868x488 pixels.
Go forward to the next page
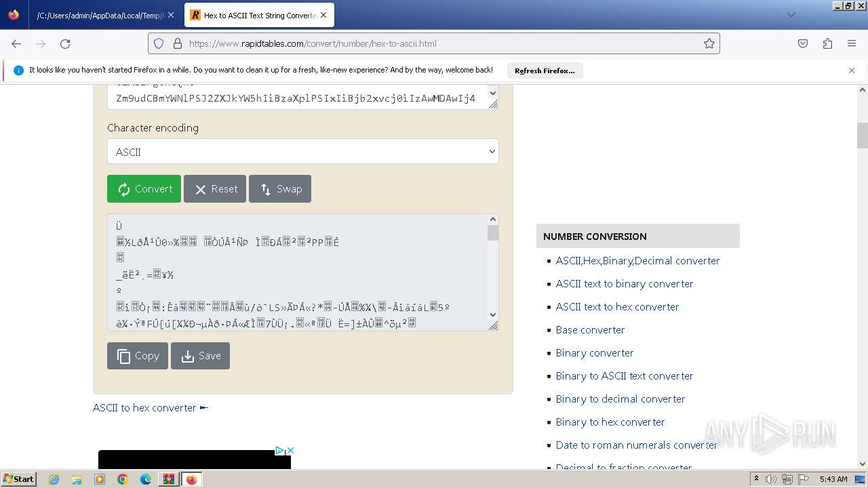tap(41, 43)
